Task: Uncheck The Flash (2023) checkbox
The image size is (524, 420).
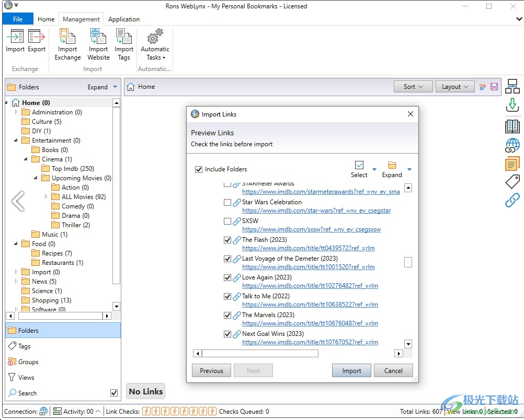Action: point(227,240)
